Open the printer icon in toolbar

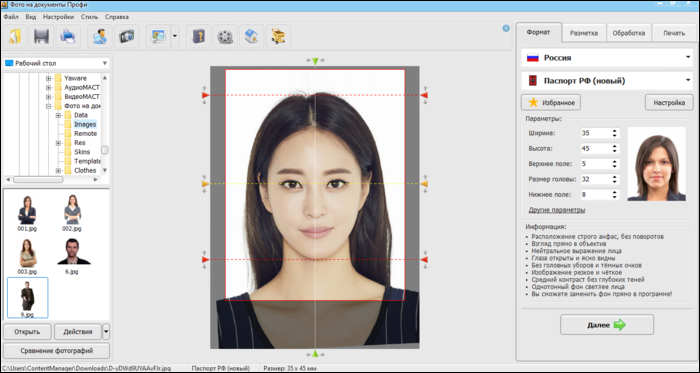(68, 37)
